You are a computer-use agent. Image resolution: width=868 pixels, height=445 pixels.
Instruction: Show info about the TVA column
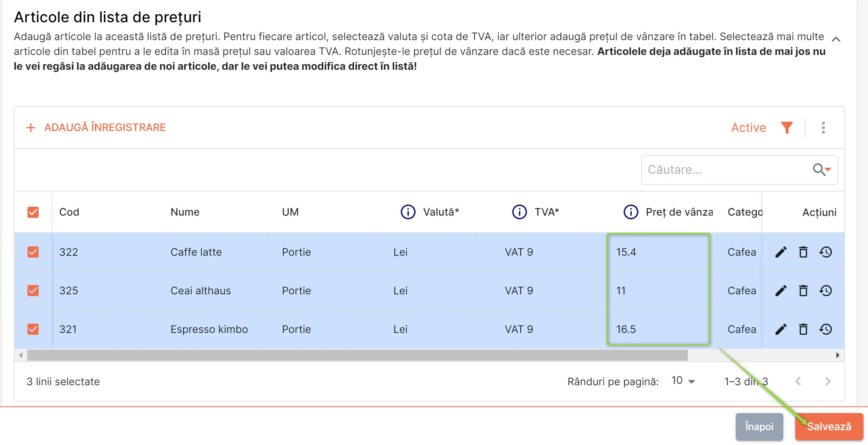pyautogui.click(x=519, y=212)
